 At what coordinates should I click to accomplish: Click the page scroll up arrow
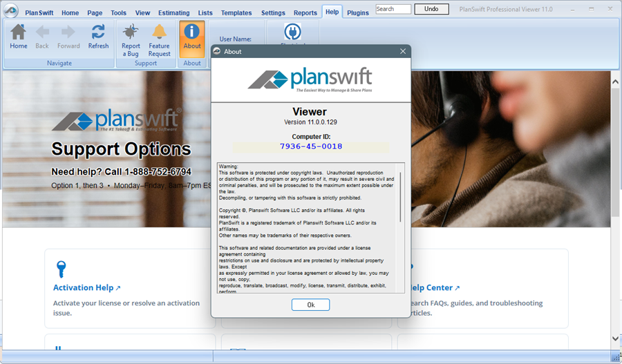point(615,82)
